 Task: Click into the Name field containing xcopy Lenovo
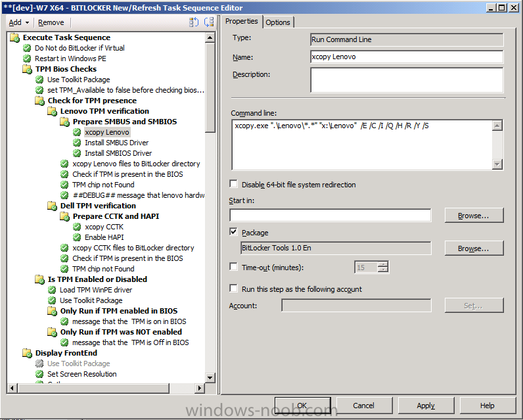[407, 57]
